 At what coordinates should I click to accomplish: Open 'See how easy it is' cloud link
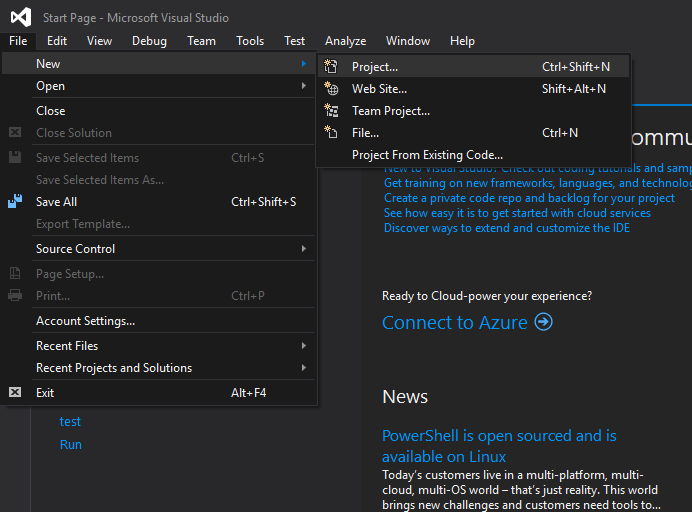click(517, 213)
